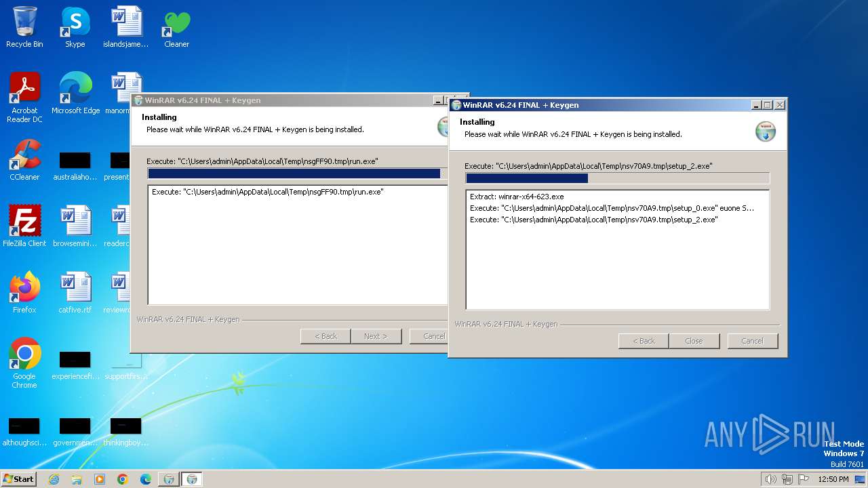Click the background installer's progress bar
This screenshot has height=488, width=868.
[x=298, y=174]
